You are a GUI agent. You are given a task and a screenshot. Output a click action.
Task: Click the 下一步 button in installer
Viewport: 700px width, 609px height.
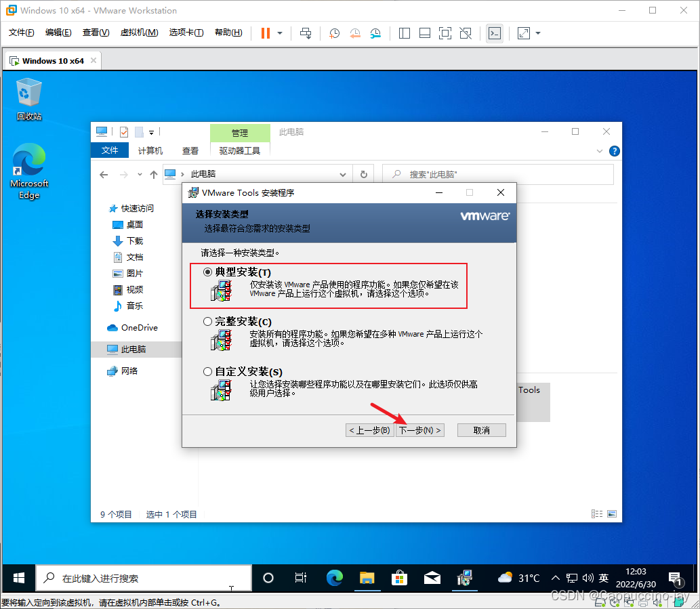(x=419, y=429)
